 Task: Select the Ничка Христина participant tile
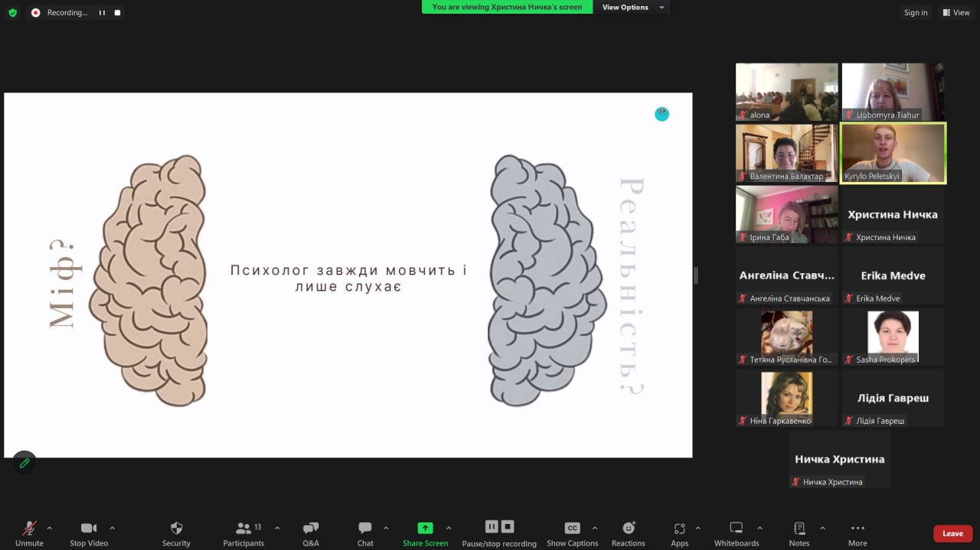[x=840, y=459]
